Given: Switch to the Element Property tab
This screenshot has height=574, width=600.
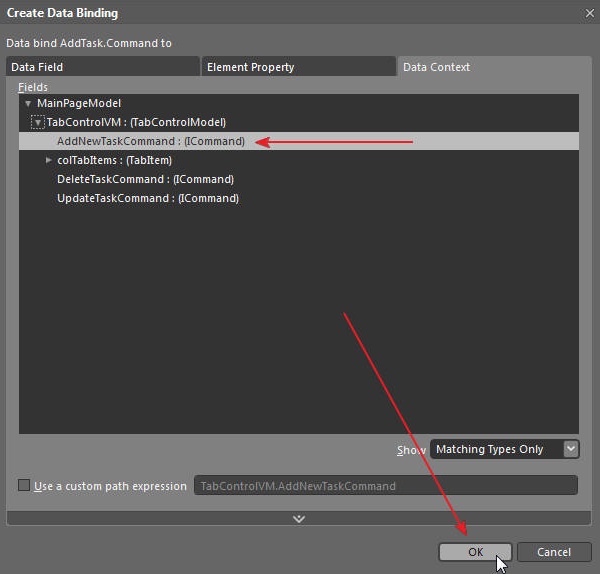Looking at the screenshot, I should [x=298, y=67].
